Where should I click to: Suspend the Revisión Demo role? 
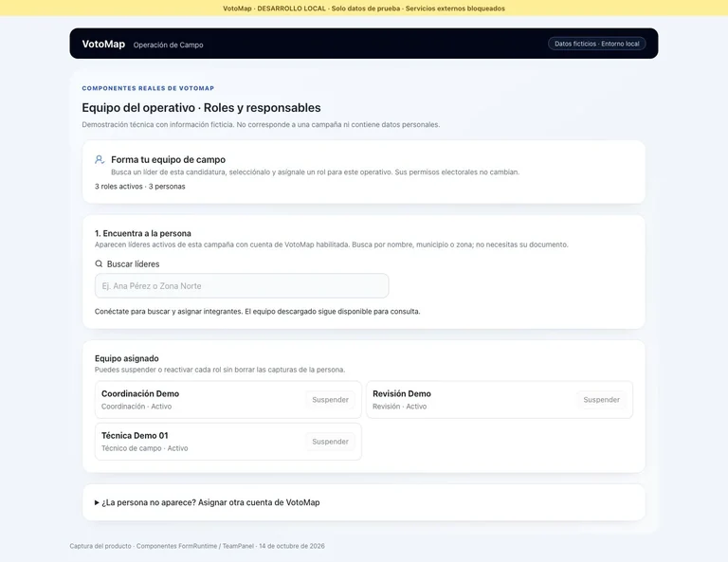601,400
